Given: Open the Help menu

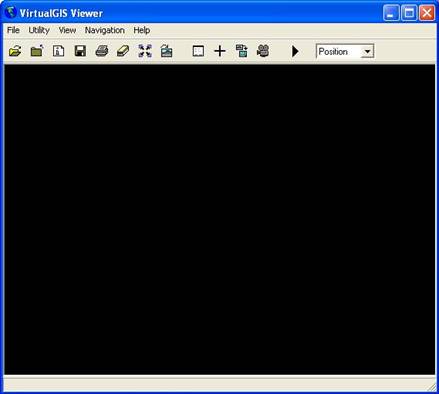Looking at the screenshot, I should click(142, 30).
